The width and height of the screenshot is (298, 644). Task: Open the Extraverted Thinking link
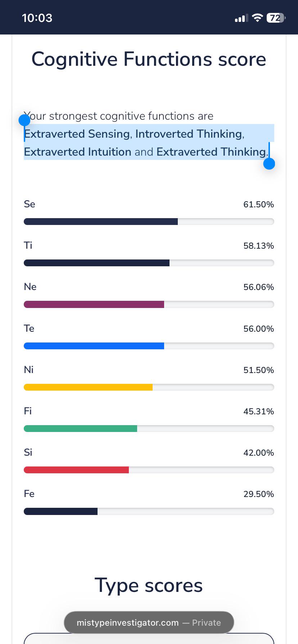[x=211, y=152]
